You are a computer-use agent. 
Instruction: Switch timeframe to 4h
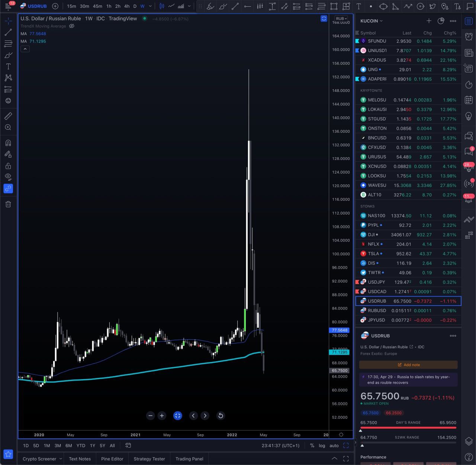pyautogui.click(x=127, y=6)
